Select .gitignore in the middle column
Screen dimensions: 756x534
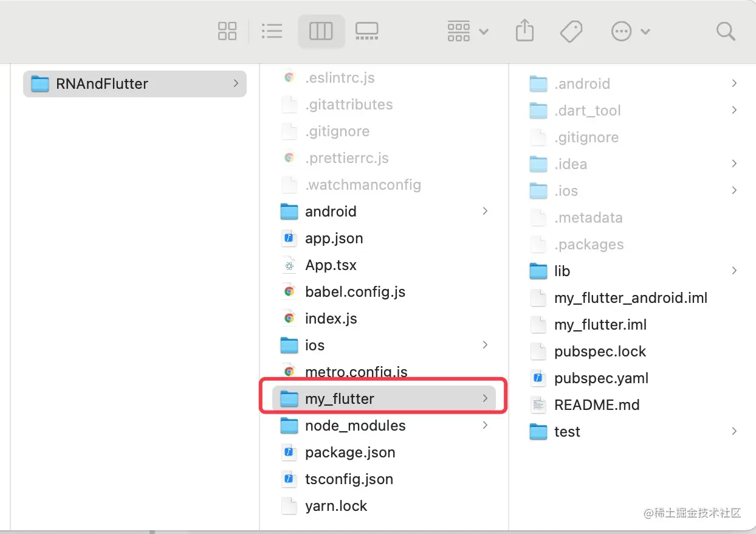point(337,131)
